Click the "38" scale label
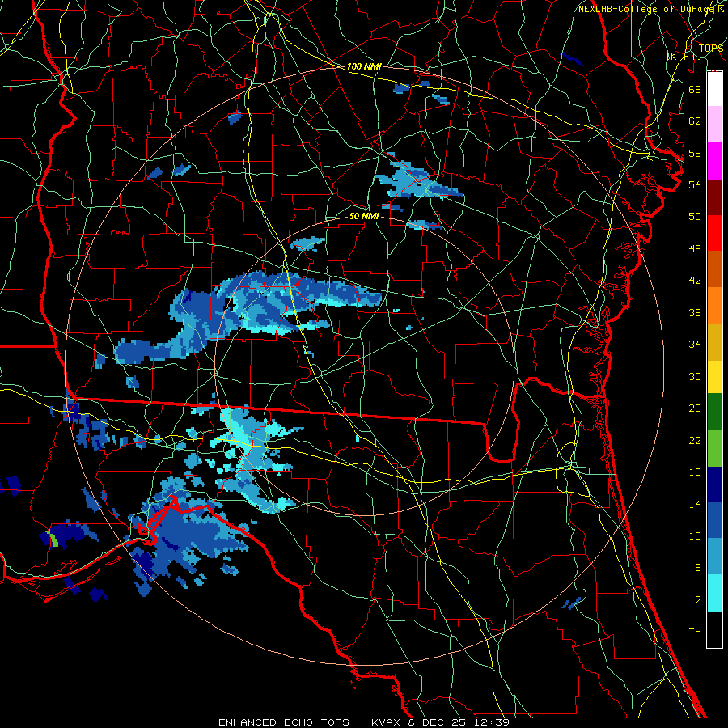Screen dimensions: 728x728 695,312
